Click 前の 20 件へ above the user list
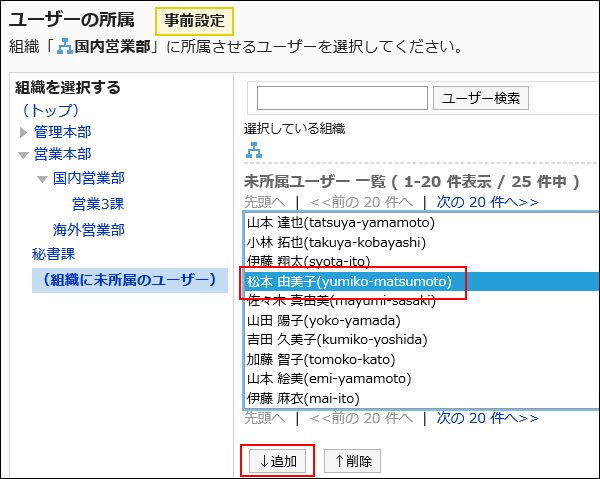Viewport: 600px width, 479px height. pyautogui.click(x=362, y=202)
